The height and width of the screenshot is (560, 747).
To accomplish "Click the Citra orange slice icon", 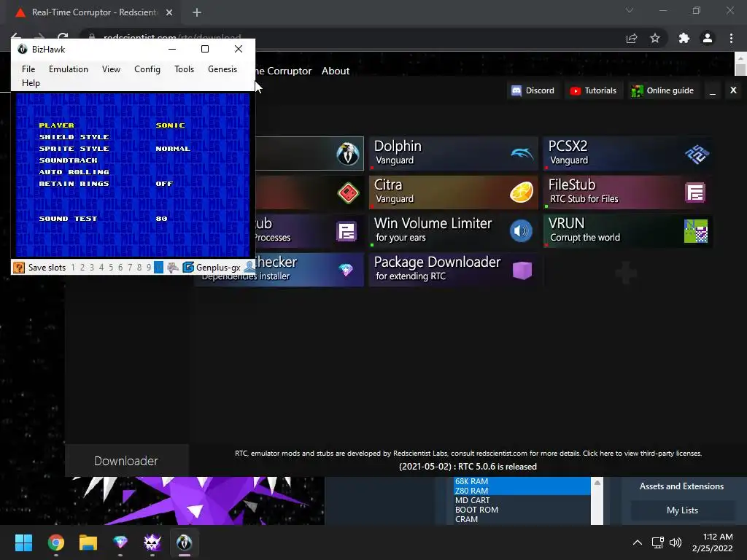I will click(522, 192).
